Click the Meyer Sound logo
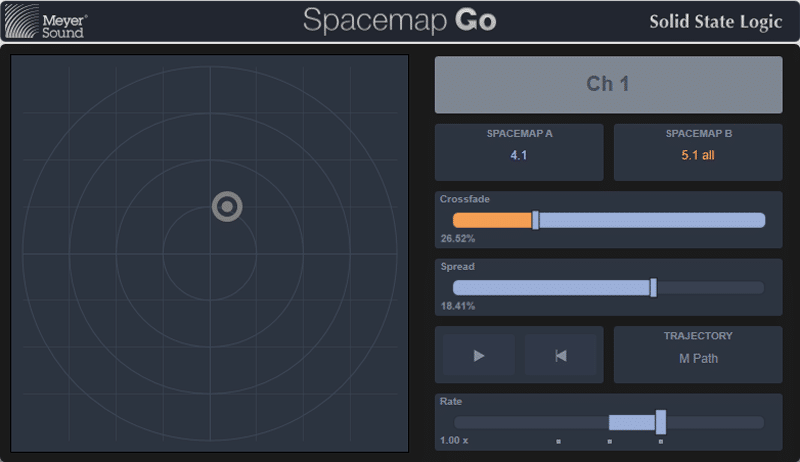The height and width of the screenshot is (462, 800). pos(50,24)
